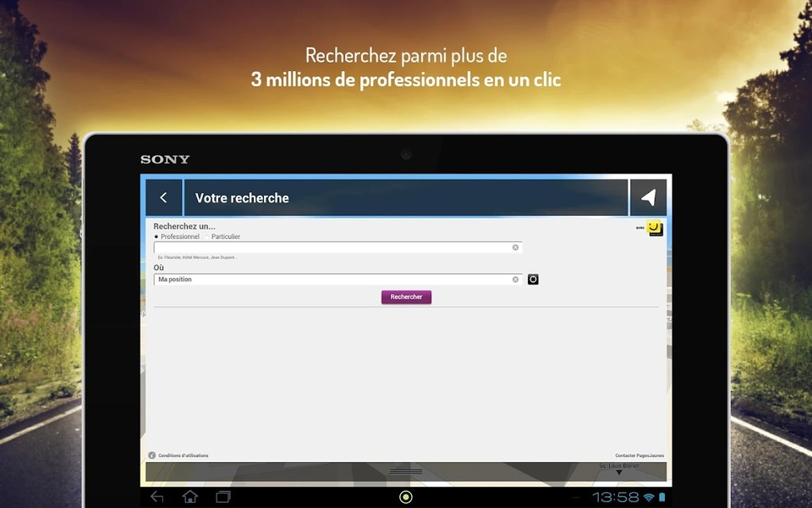Tap the 13:58 clock in the system bar
Image resolution: width=812 pixels, height=508 pixels.
tap(615, 497)
